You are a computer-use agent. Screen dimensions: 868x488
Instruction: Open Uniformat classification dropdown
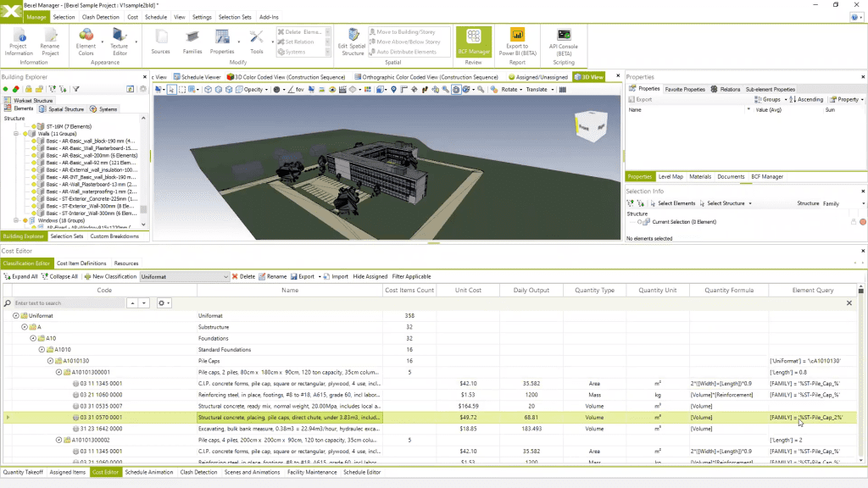tap(184, 277)
